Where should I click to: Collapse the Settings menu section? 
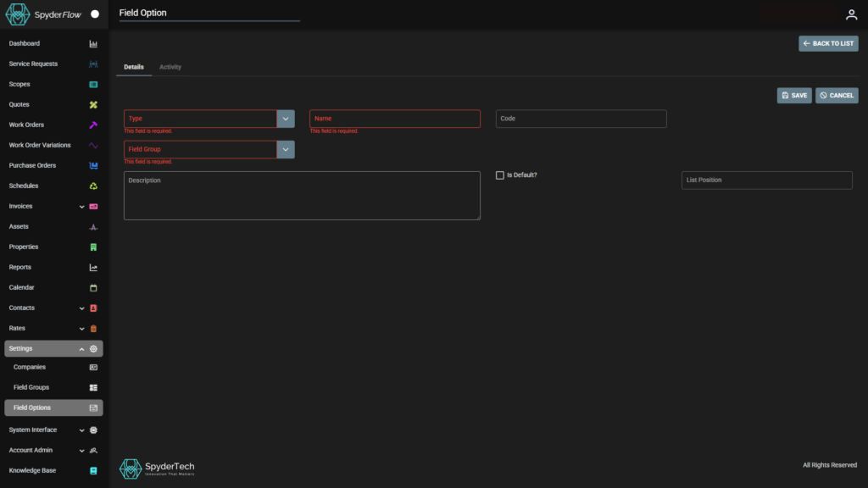point(81,349)
